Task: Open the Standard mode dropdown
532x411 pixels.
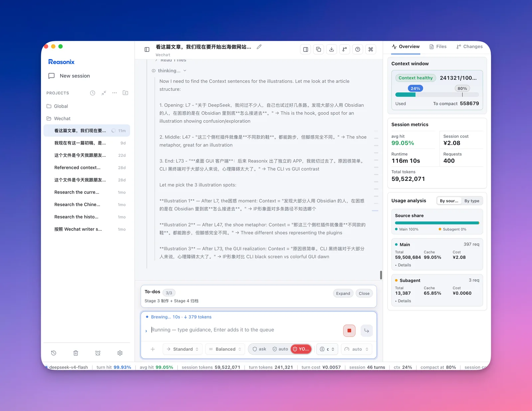Action: tap(183, 349)
